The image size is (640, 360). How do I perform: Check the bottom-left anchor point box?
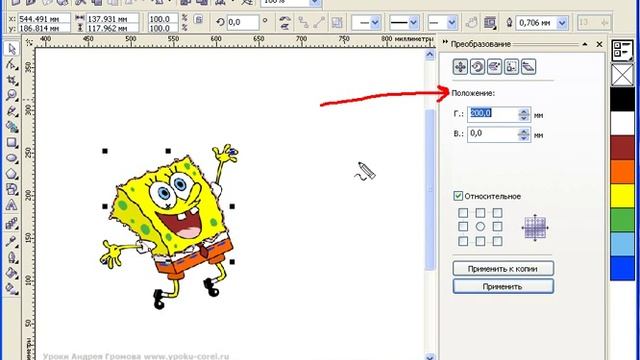pyautogui.click(x=463, y=241)
